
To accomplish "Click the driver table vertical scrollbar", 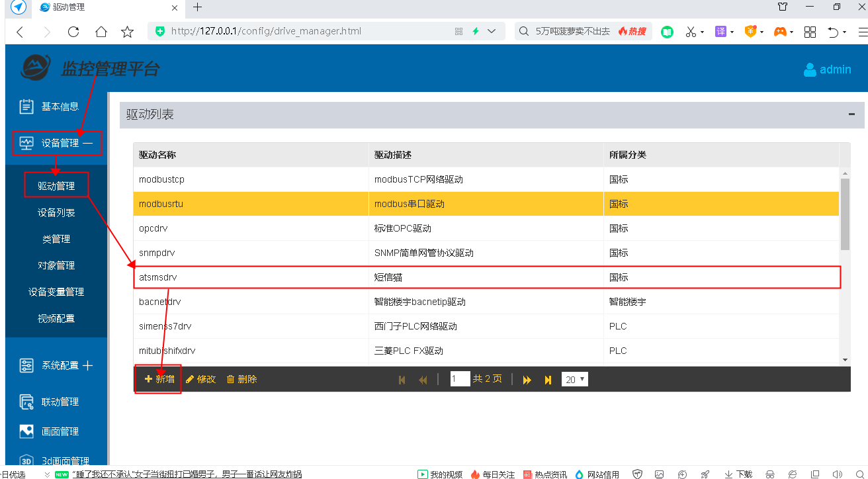I will pyautogui.click(x=845, y=214).
